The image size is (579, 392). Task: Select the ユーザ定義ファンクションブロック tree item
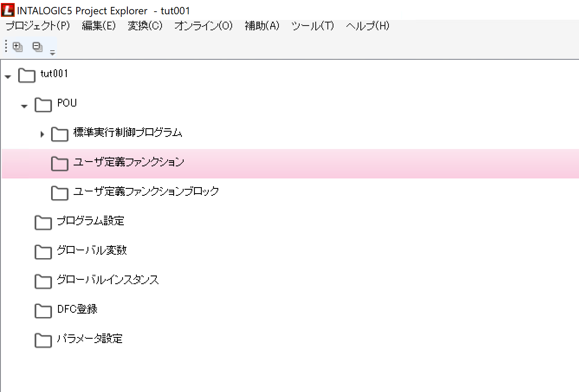pyautogui.click(x=146, y=191)
